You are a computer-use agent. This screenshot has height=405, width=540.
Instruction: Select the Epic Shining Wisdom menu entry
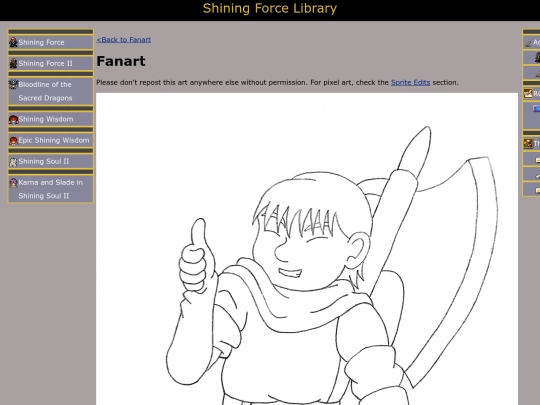[51, 140]
